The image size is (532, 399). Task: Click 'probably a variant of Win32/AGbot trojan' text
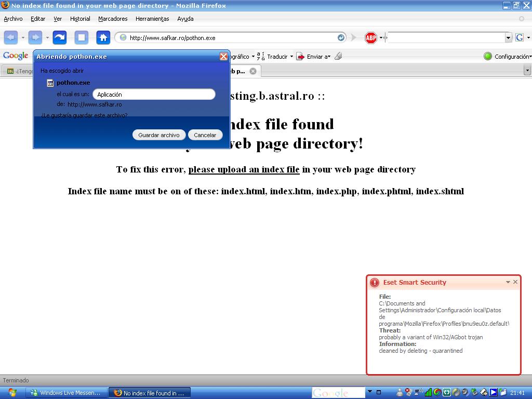coord(431,337)
